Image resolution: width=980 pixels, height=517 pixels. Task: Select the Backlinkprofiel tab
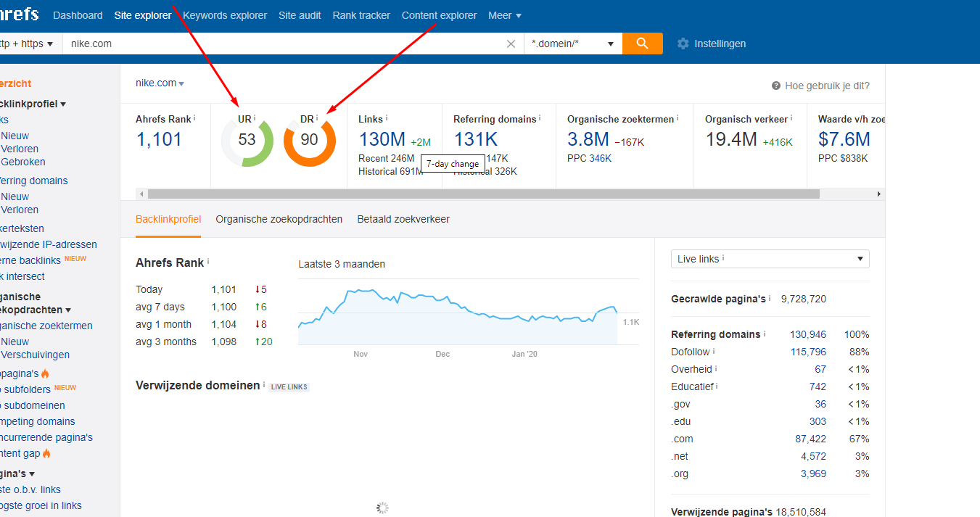tap(168, 219)
